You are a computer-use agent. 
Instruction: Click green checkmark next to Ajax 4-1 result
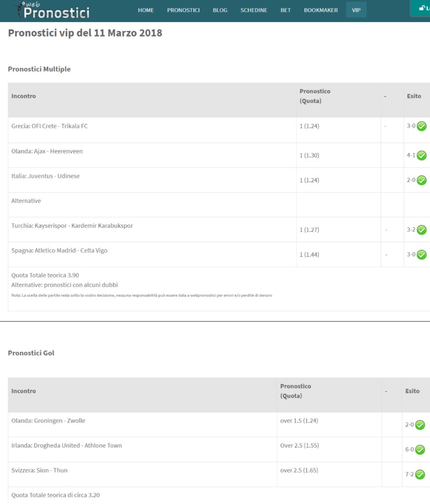click(422, 155)
